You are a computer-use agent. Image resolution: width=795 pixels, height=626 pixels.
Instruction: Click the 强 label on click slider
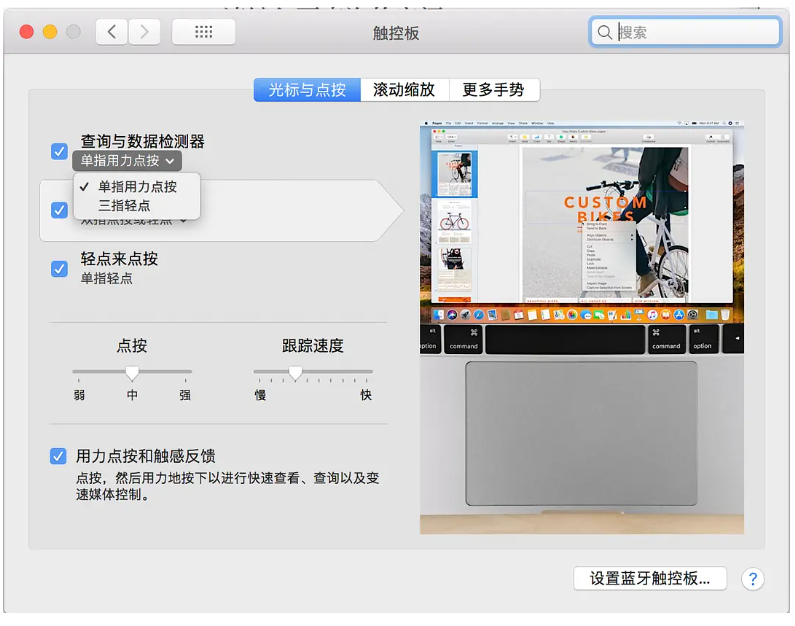point(185,395)
